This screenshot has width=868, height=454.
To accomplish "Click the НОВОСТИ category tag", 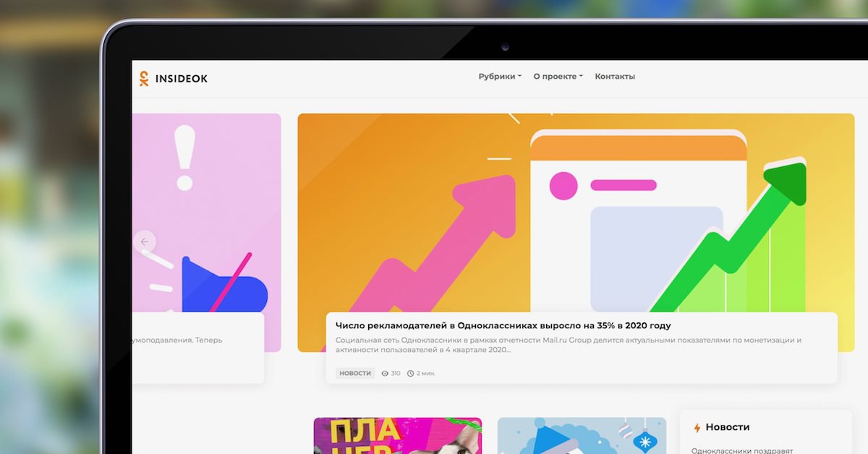I will (355, 373).
